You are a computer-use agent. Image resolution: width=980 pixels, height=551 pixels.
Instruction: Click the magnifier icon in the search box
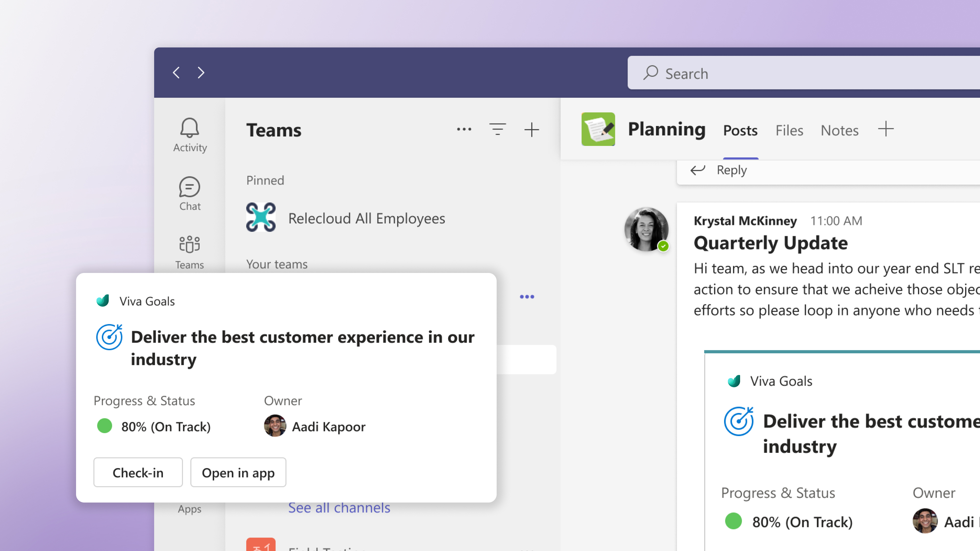pyautogui.click(x=651, y=73)
